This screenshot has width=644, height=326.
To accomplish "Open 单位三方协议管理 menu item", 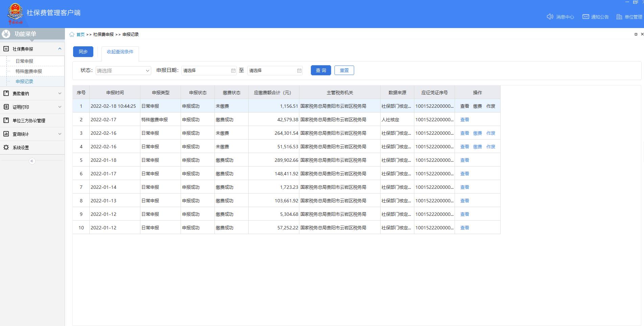I will (x=29, y=121).
